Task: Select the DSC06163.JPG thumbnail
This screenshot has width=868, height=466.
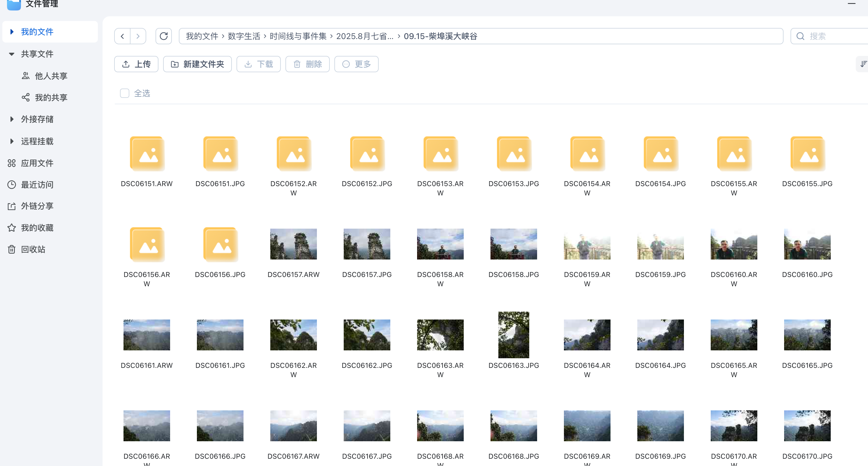Action: pyautogui.click(x=513, y=335)
